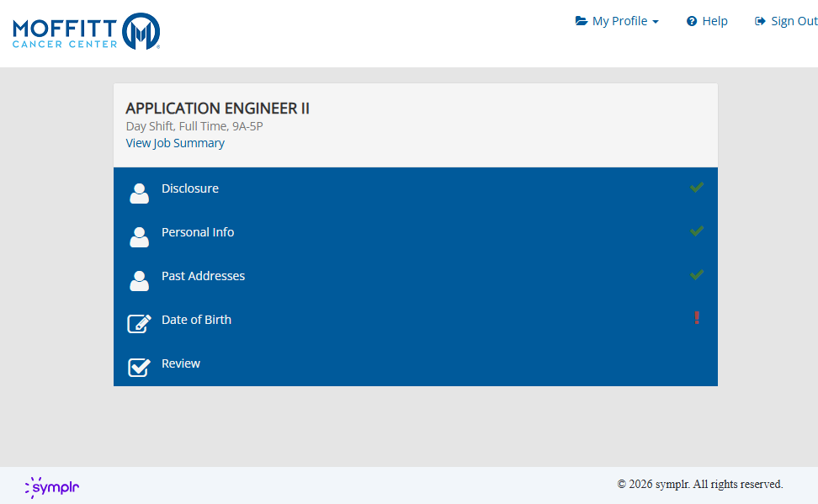Click the person icon beside Disclosure
Image resolution: width=818 pixels, height=504 pixels.
click(x=139, y=193)
